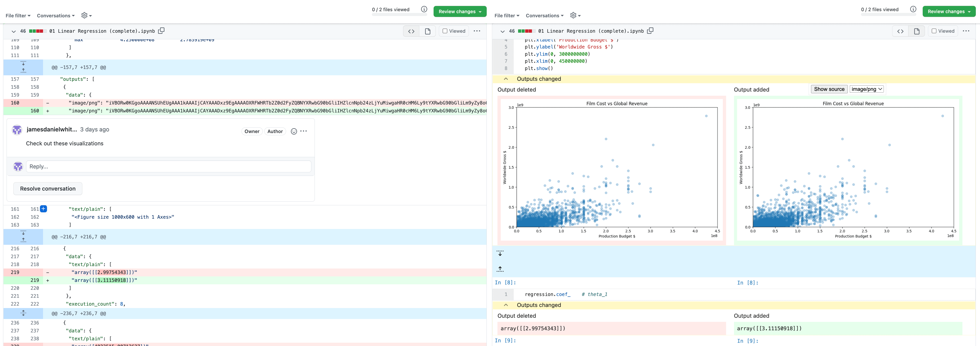Expand down arrow above hunk @@ -216,7
This screenshot has height=346, width=980.
point(23,232)
